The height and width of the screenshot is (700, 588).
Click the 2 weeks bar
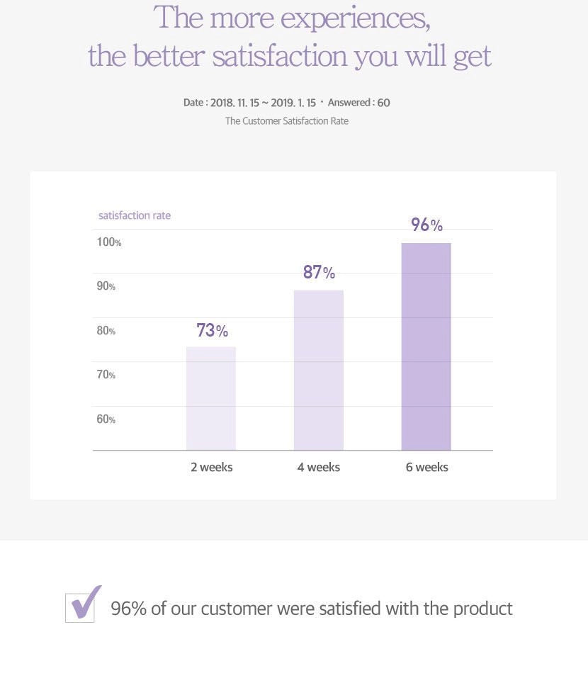pos(211,398)
